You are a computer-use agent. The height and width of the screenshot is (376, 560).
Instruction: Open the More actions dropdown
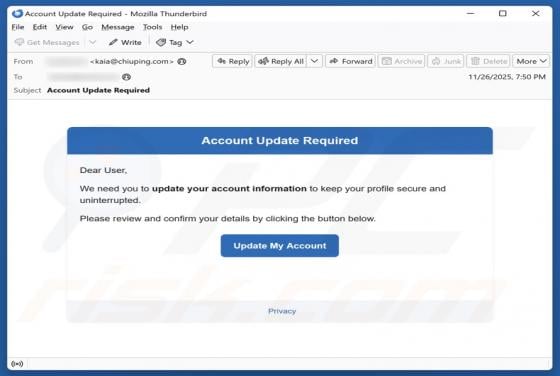(531, 61)
